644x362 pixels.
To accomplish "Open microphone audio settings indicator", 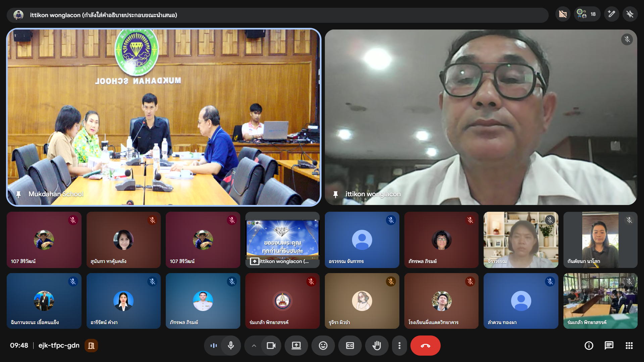I will [x=213, y=346].
